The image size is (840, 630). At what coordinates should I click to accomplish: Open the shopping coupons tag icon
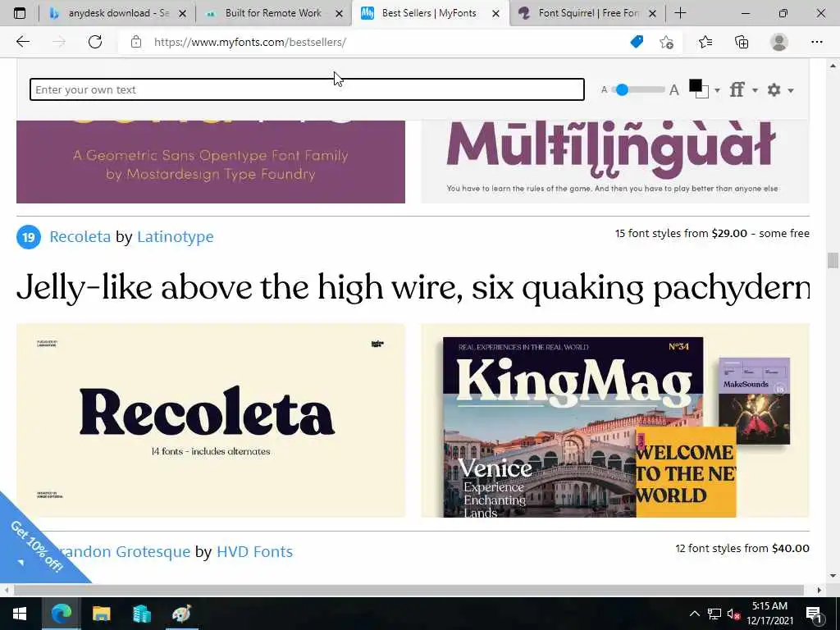[637, 42]
